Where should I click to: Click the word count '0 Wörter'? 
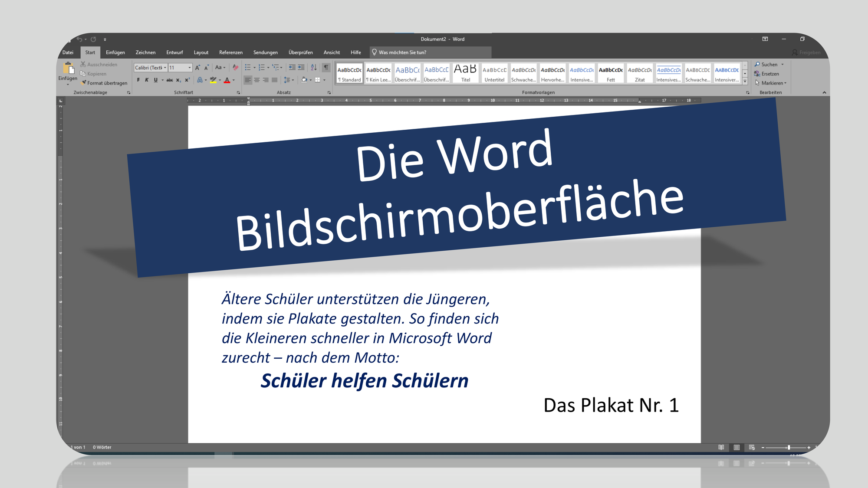click(x=102, y=447)
